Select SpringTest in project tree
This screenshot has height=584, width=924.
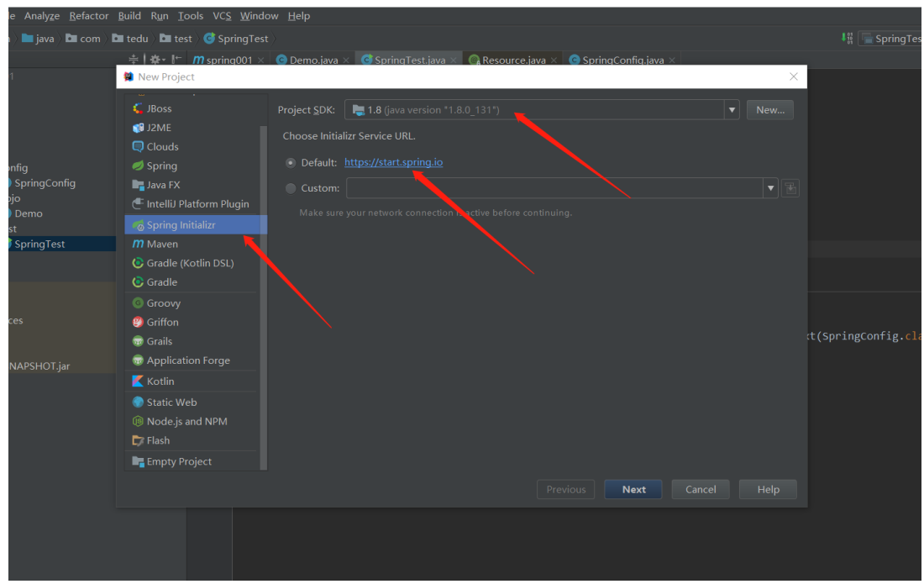(x=39, y=244)
